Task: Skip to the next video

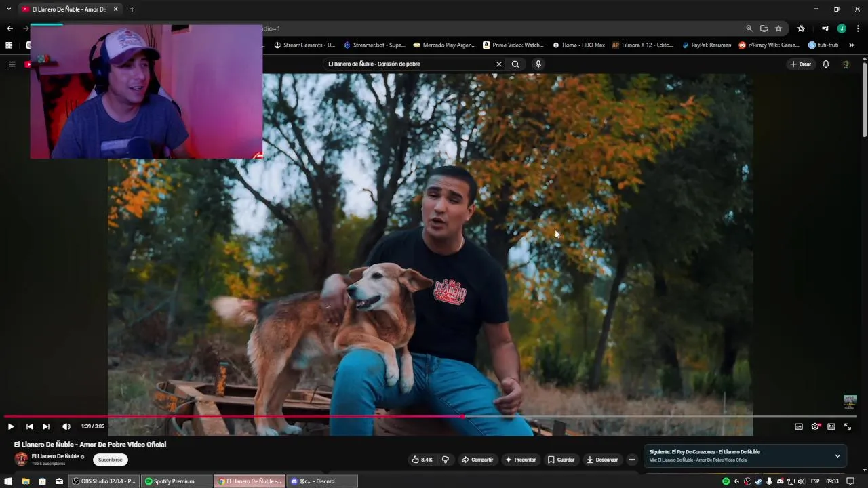Action: (x=46, y=426)
